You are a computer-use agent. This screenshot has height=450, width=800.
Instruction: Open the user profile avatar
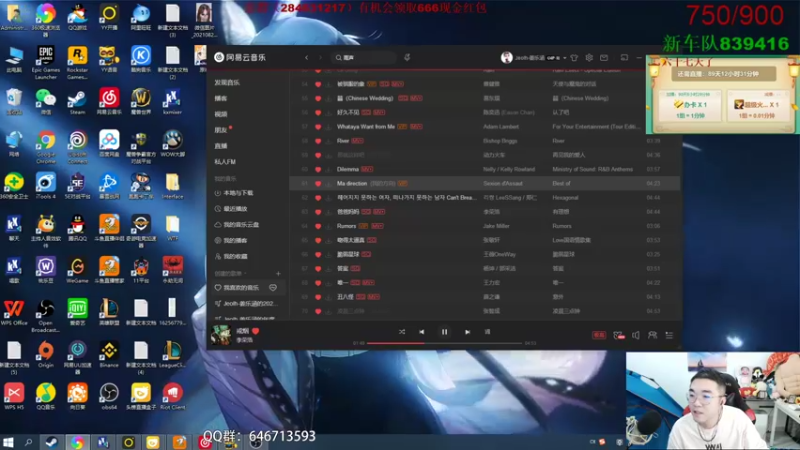coord(506,58)
